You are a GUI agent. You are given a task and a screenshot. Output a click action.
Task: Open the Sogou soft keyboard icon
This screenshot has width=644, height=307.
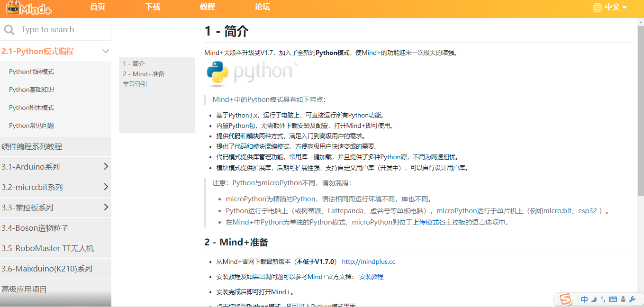(613, 299)
